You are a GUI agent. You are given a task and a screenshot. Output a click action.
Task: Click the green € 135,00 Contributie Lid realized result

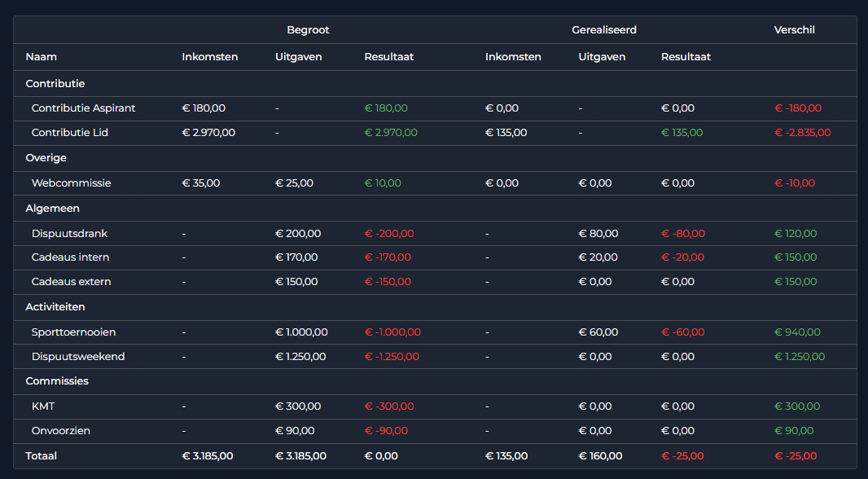[x=682, y=132]
